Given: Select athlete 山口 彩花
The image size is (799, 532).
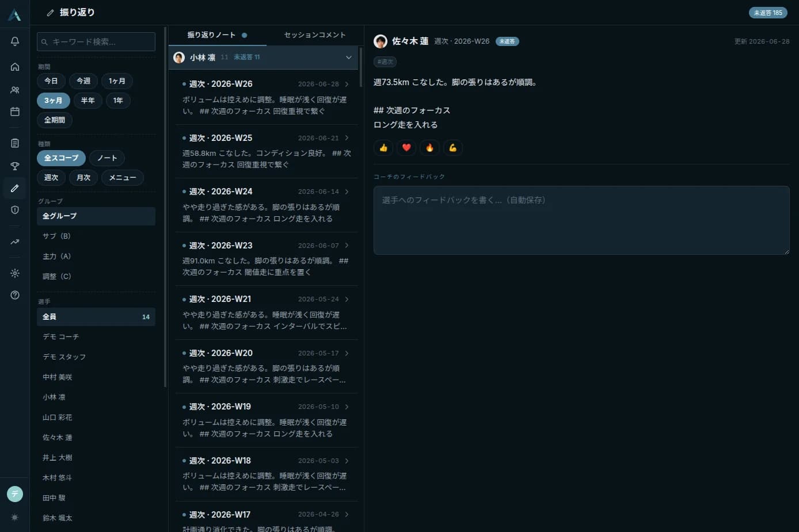Looking at the screenshot, I should [96, 418].
